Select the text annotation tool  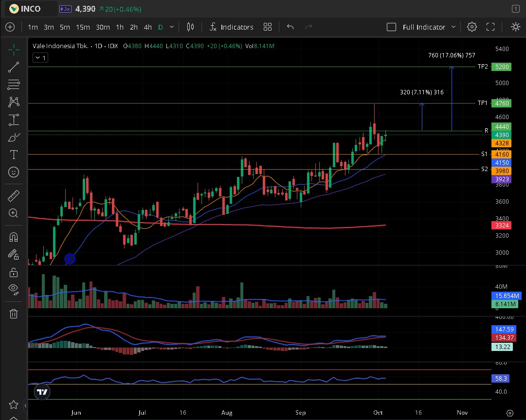pos(14,155)
